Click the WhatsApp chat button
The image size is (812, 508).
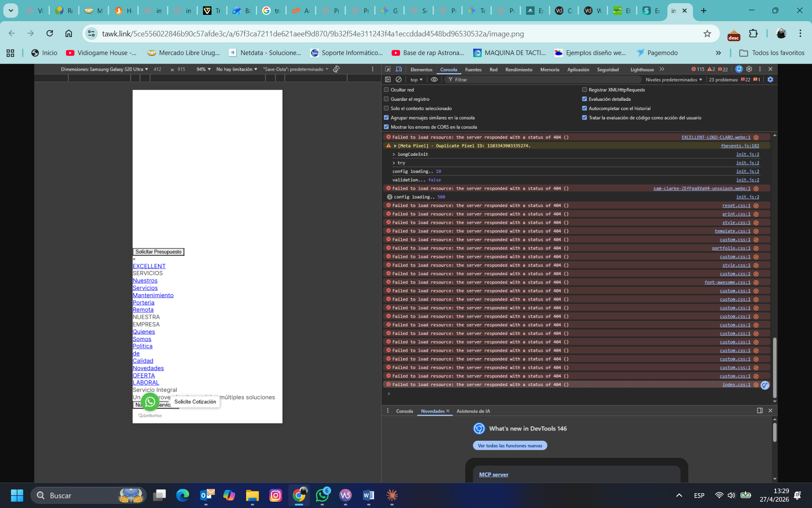150,402
